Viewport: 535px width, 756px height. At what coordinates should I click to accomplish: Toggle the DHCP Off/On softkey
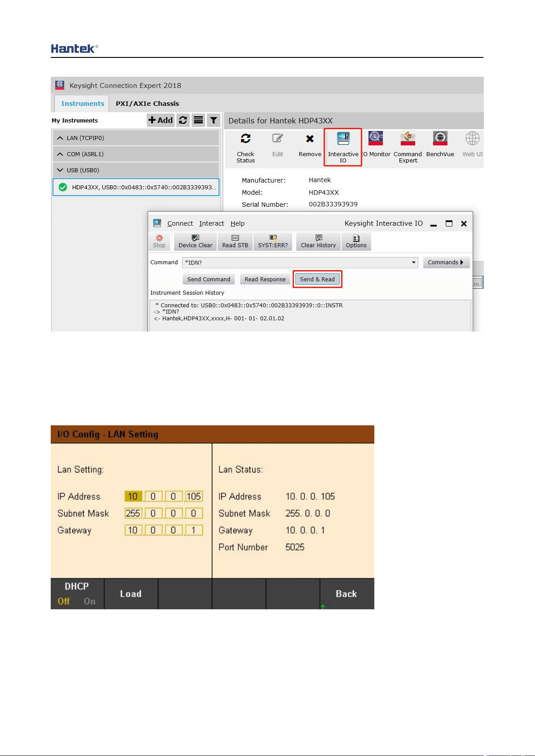click(77, 594)
